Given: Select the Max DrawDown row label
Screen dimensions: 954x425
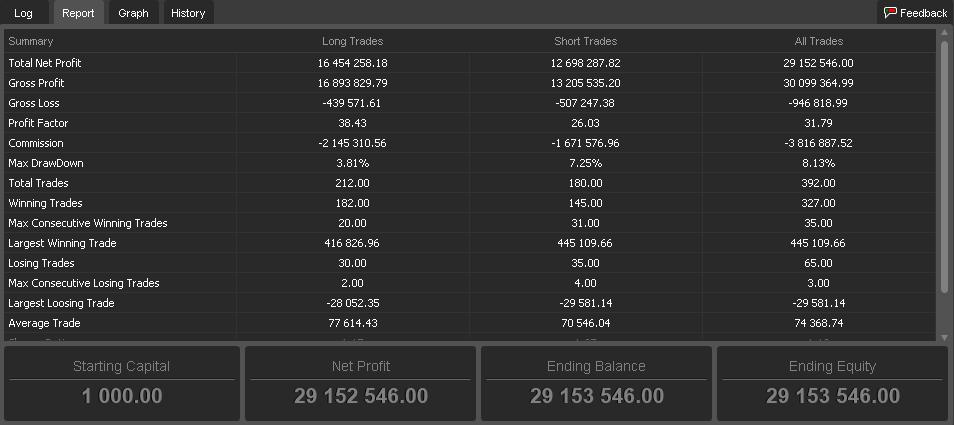Looking at the screenshot, I should click(x=46, y=163).
